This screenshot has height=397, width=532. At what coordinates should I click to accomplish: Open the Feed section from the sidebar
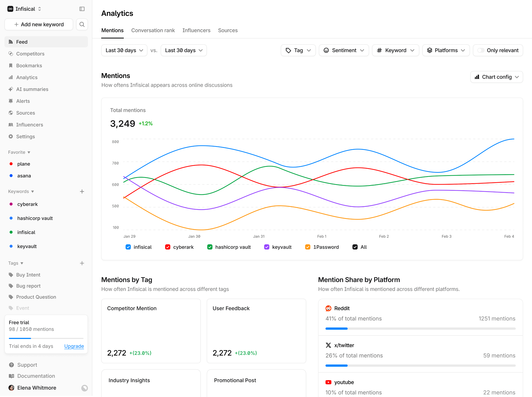(x=22, y=42)
